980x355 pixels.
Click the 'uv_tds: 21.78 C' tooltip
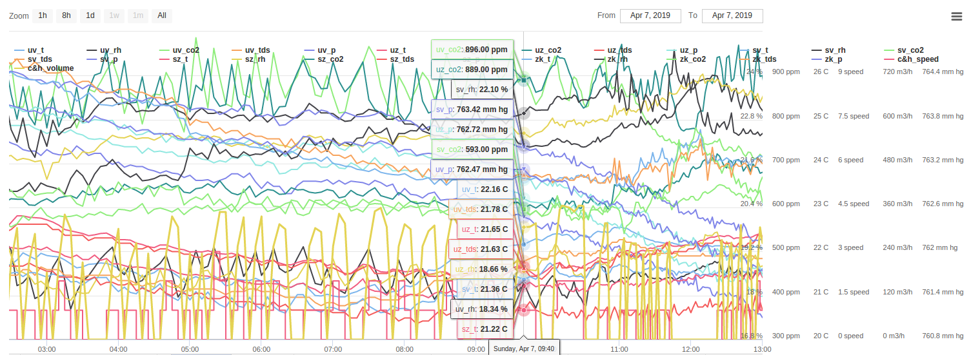point(481,209)
